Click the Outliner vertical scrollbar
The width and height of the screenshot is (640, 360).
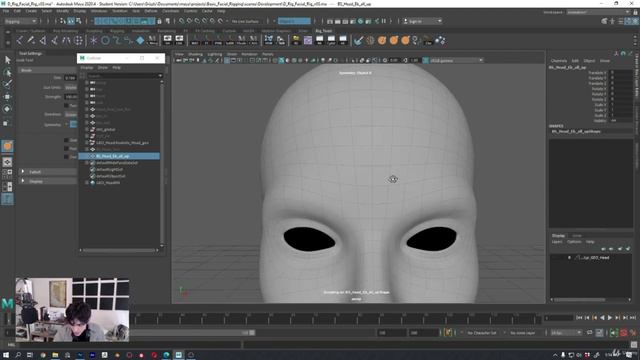click(x=162, y=163)
